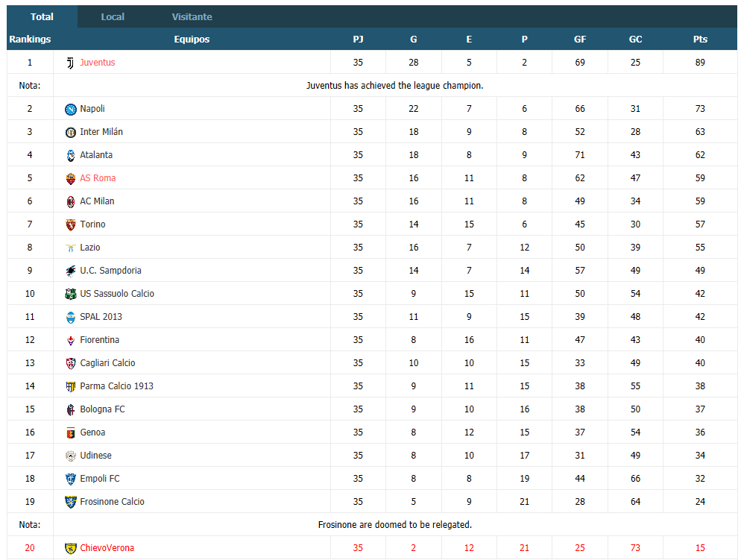Click the Bologna FC club crest

(x=70, y=410)
